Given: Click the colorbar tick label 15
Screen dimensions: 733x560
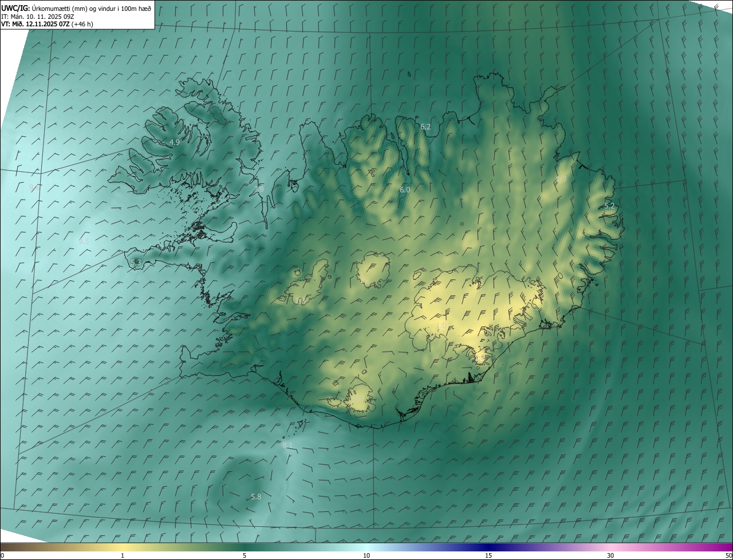Looking at the screenshot, I should [x=488, y=555].
